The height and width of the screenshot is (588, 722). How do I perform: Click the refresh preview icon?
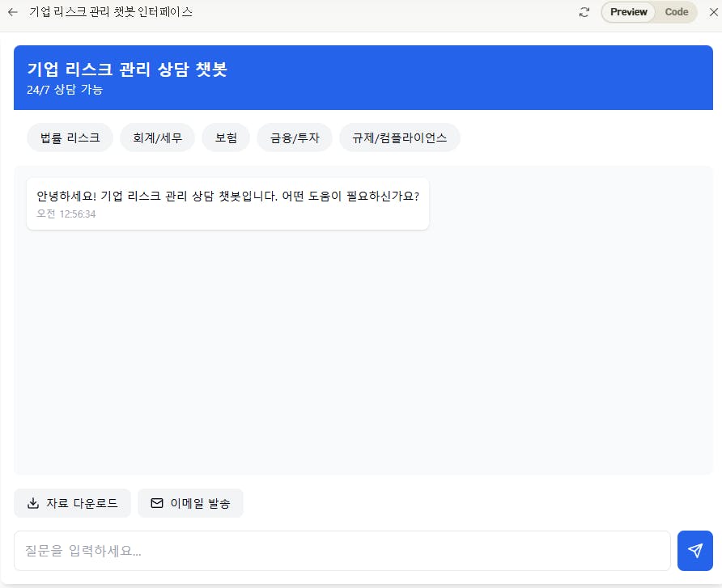(x=584, y=12)
